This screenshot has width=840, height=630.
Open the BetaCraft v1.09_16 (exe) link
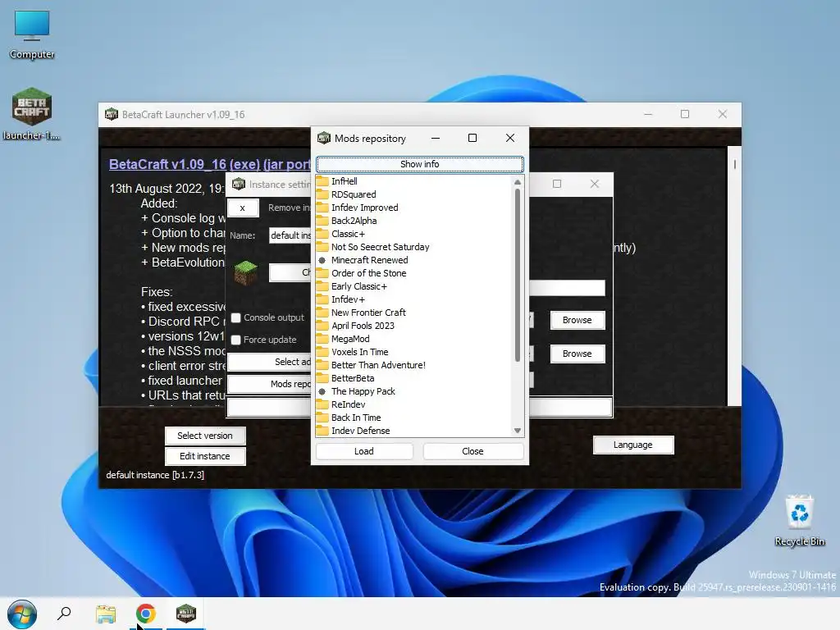(185, 164)
